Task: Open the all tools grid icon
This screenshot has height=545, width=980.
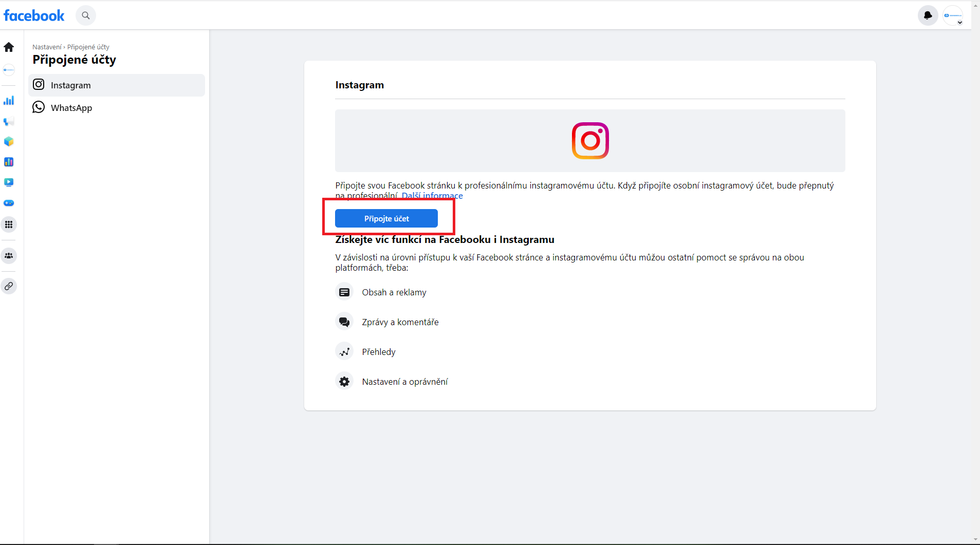Action: [9, 224]
